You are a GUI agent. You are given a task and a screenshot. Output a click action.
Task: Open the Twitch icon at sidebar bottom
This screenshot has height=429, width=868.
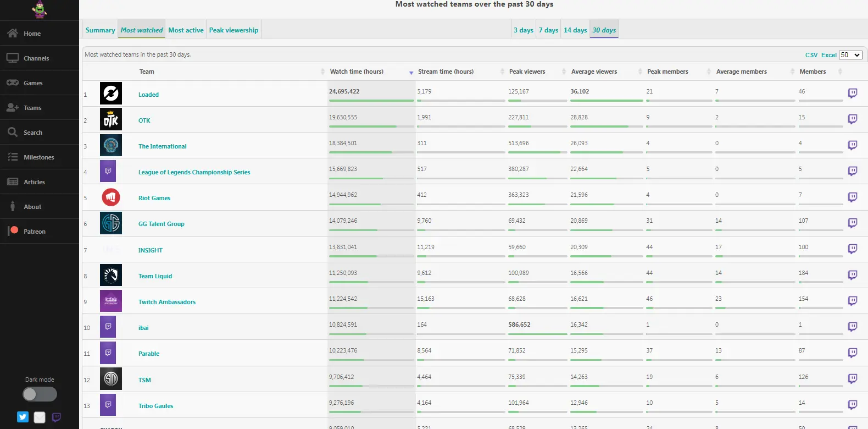coord(56,417)
